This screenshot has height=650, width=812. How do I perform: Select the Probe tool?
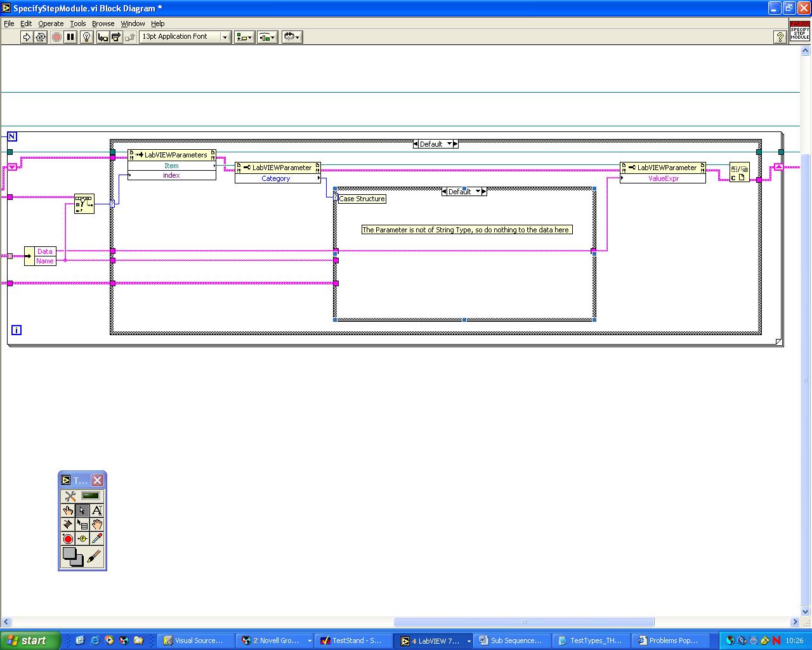[82, 539]
